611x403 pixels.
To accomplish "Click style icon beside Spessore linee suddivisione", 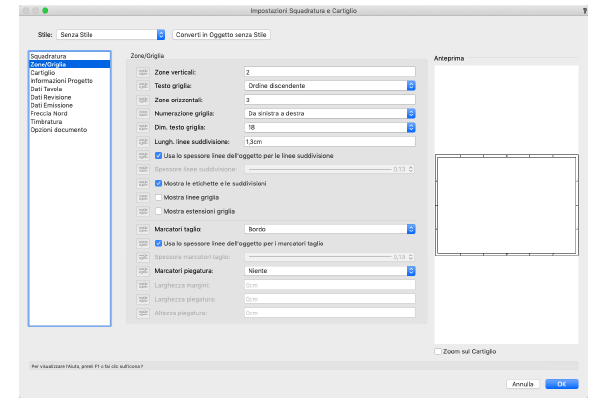I will (x=143, y=169).
